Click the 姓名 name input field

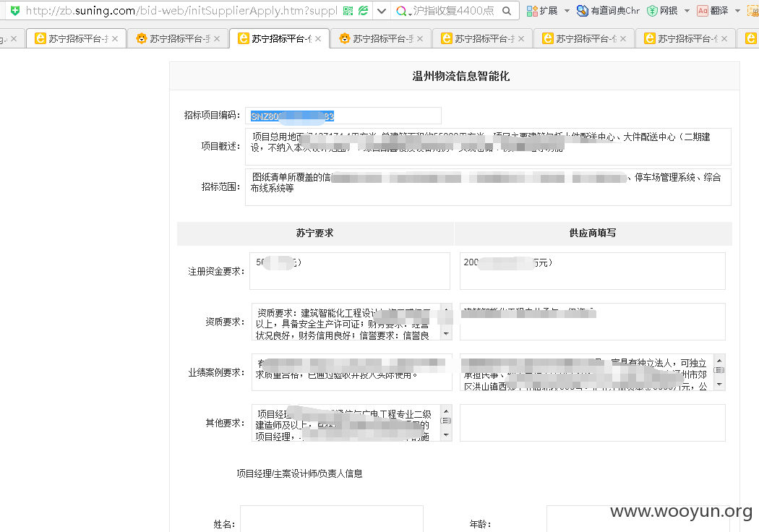pos(332,519)
